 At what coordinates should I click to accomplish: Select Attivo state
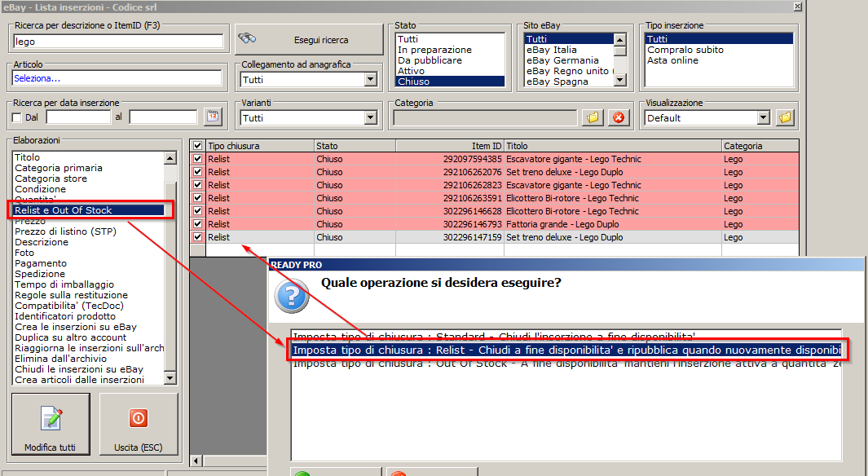coord(450,71)
